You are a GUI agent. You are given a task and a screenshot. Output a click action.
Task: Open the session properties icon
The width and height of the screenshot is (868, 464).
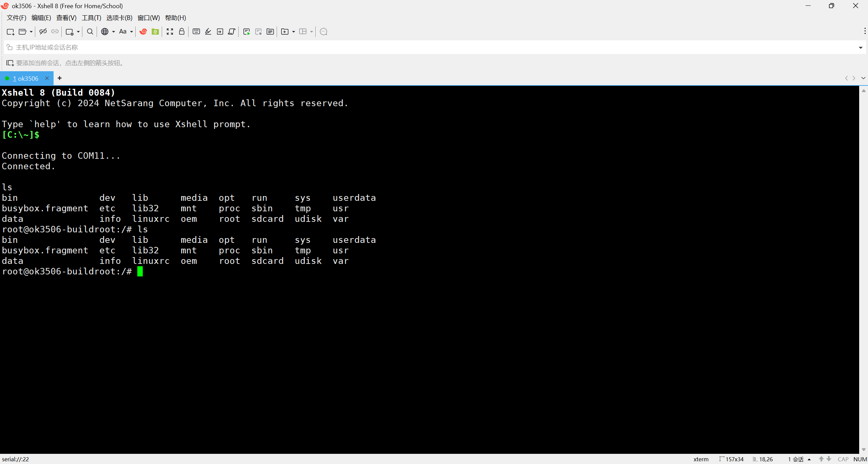(70, 32)
